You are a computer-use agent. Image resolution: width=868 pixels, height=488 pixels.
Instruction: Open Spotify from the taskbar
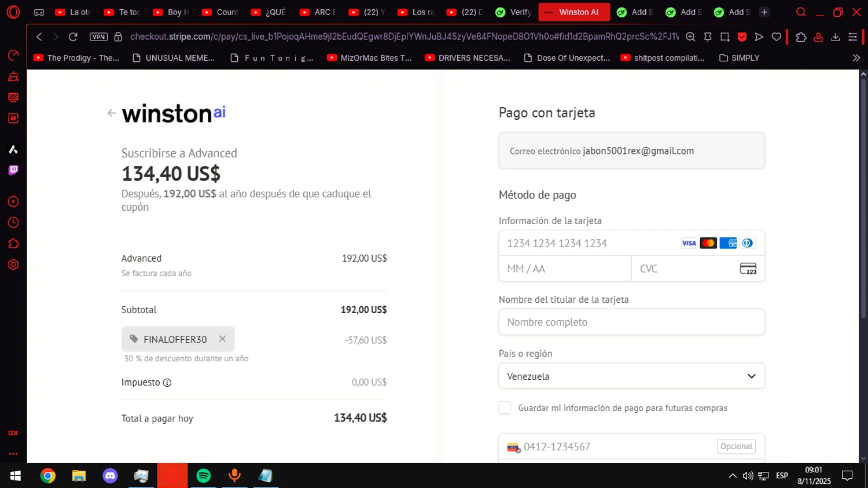(x=203, y=476)
